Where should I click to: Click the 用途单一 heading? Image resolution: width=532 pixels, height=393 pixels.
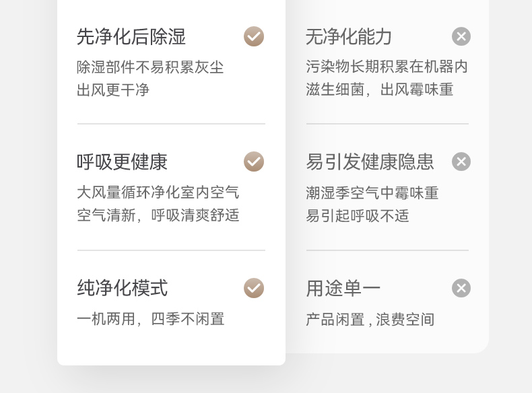(x=343, y=288)
